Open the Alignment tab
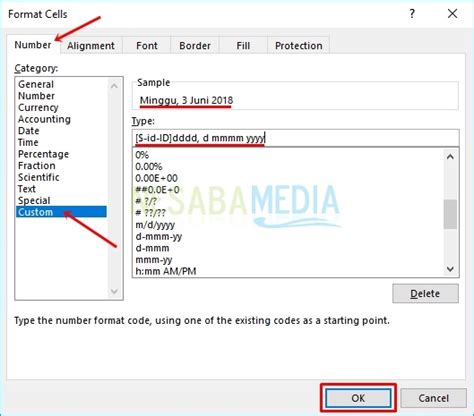474x416 pixels. [x=91, y=46]
